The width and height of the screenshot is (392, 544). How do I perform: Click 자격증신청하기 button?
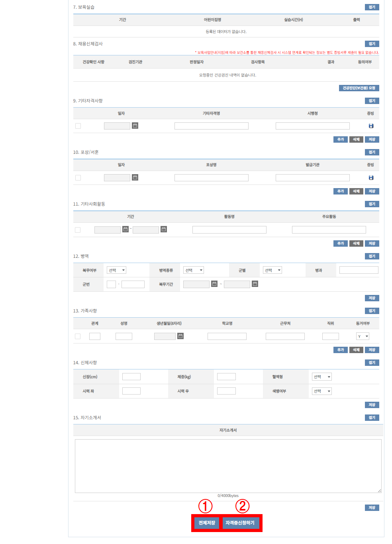pyautogui.click(x=240, y=523)
